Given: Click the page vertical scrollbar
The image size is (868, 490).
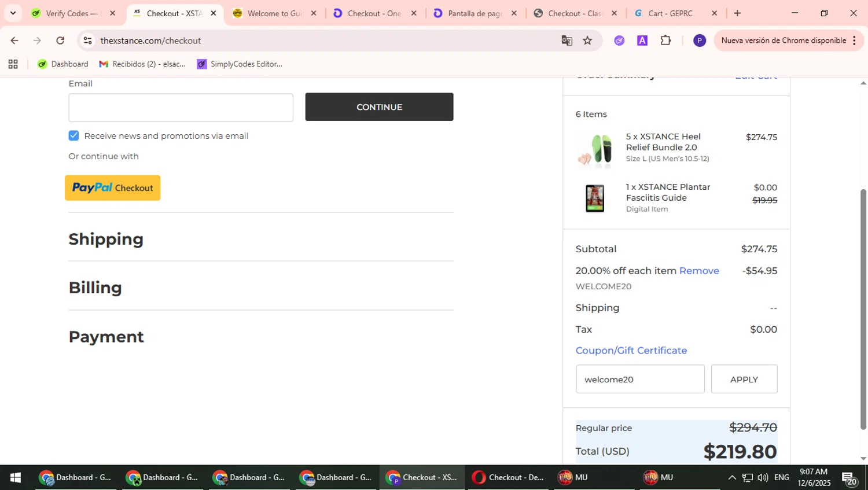Looking at the screenshot, I should pos(863,310).
